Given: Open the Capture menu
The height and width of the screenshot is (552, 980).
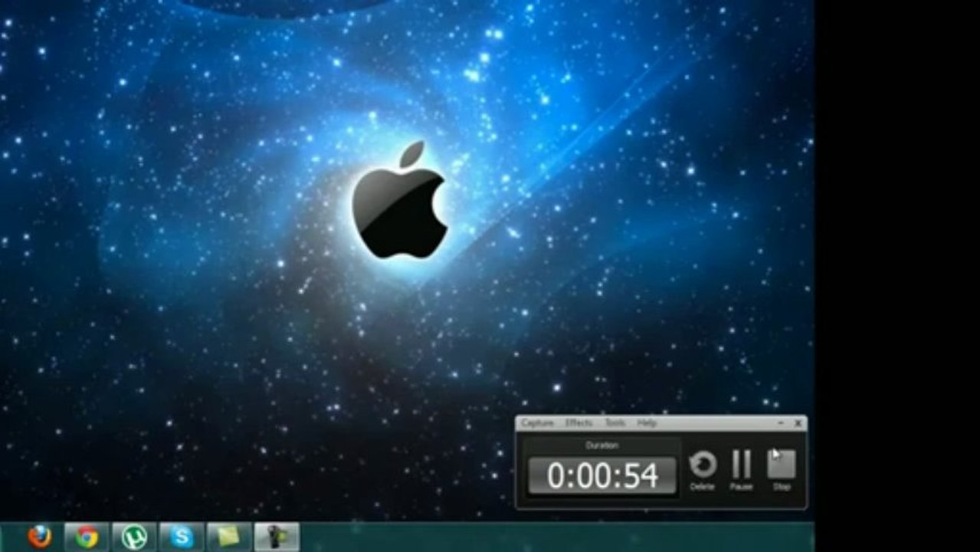Looking at the screenshot, I should point(537,423).
